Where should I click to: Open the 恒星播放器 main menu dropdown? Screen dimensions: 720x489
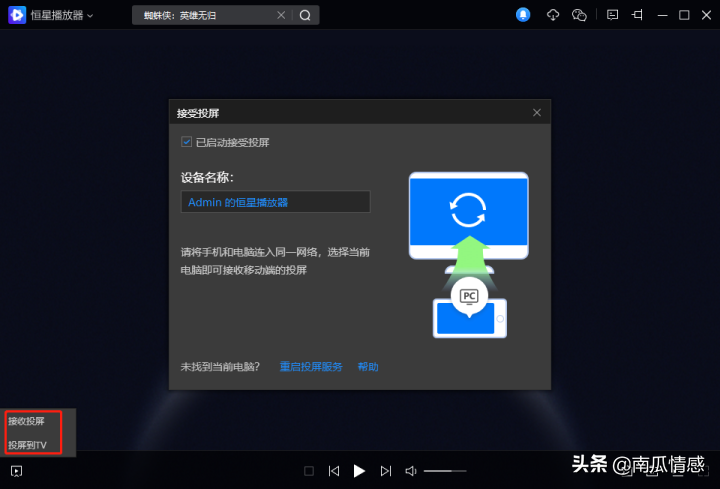90,16
